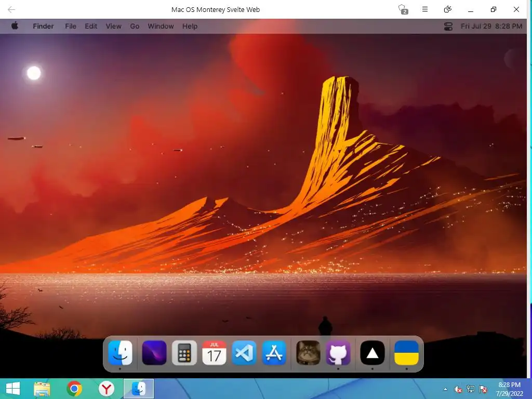The image size is (532, 399).
Task: Open the Help menu
Action: pos(190,26)
